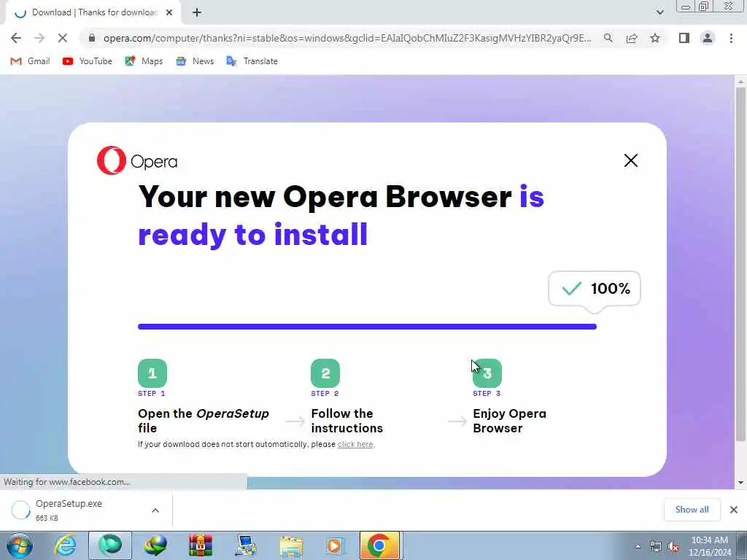Open Internet Download Manager taskbar icon
Viewport: 747px width, 560px height.
click(x=156, y=545)
